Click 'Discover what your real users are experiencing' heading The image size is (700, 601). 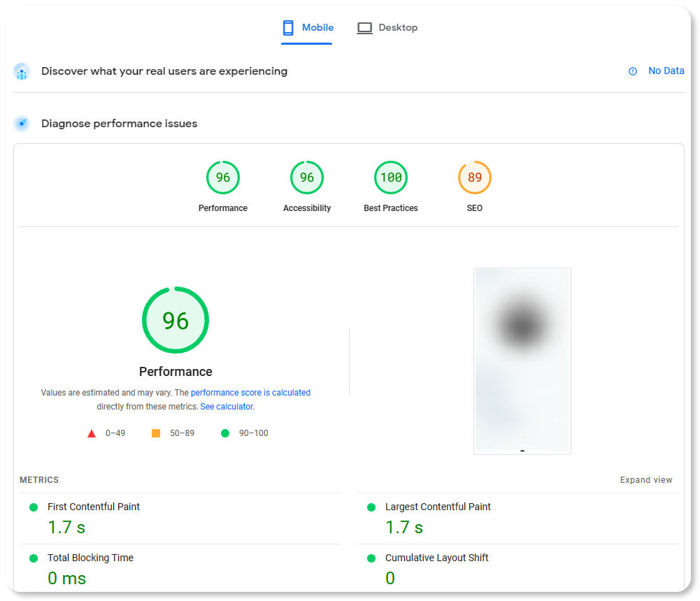164,71
